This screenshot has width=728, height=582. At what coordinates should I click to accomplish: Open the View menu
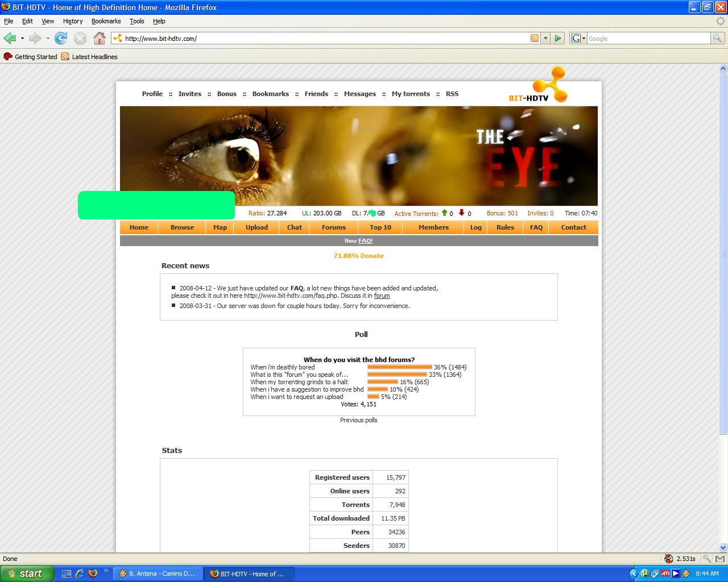coord(48,21)
